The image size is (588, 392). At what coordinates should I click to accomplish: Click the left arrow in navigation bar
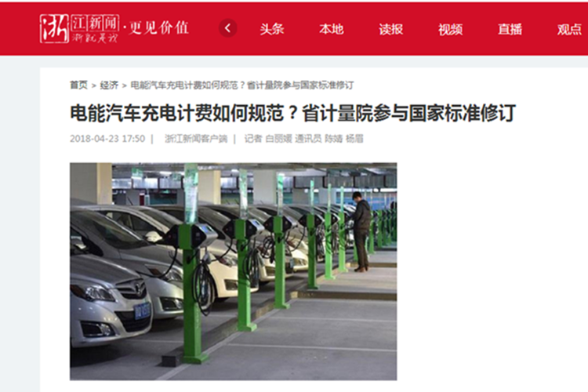tap(227, 28)
